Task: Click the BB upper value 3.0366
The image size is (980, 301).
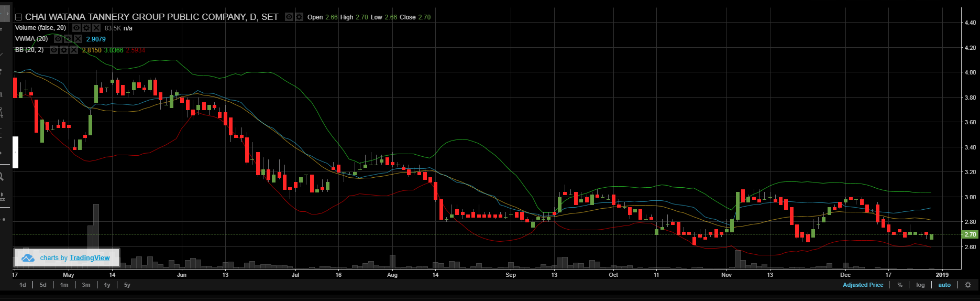Action: click(x=114, y=50)
